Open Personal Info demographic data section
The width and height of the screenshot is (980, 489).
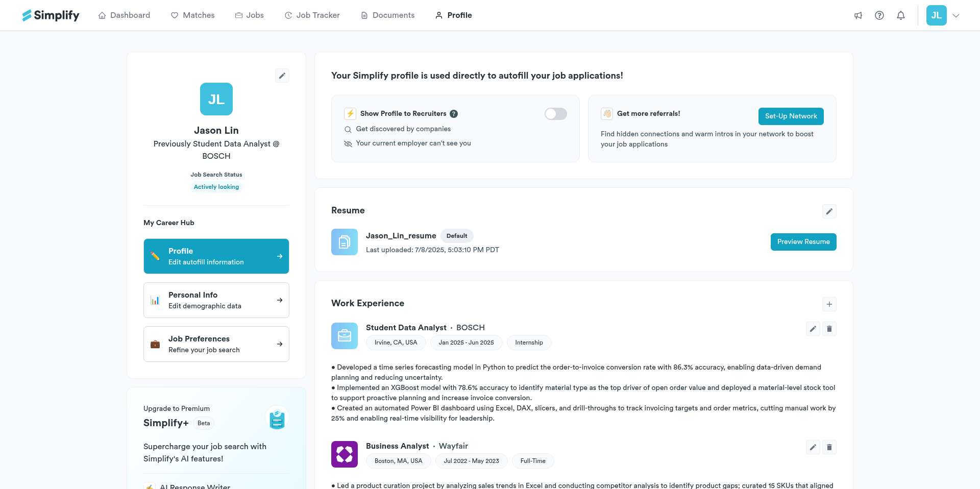click(x=216, y=300)
